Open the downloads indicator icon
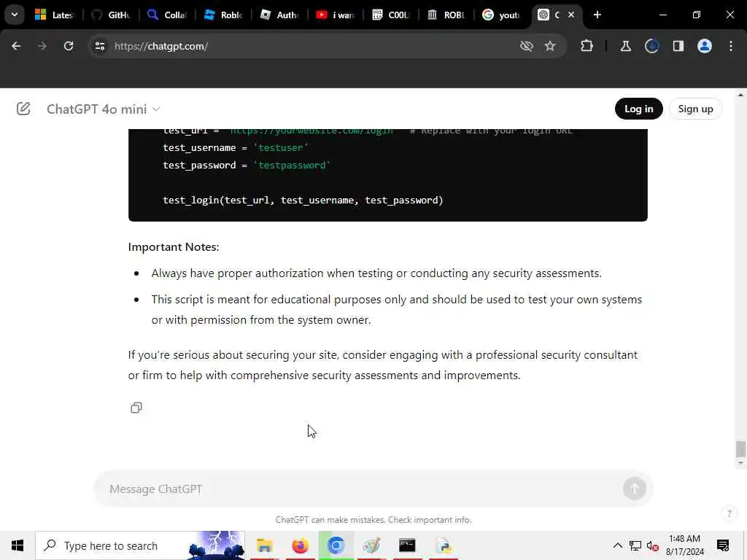The width and height of the screenshot is (747, 560). point(651,46)
